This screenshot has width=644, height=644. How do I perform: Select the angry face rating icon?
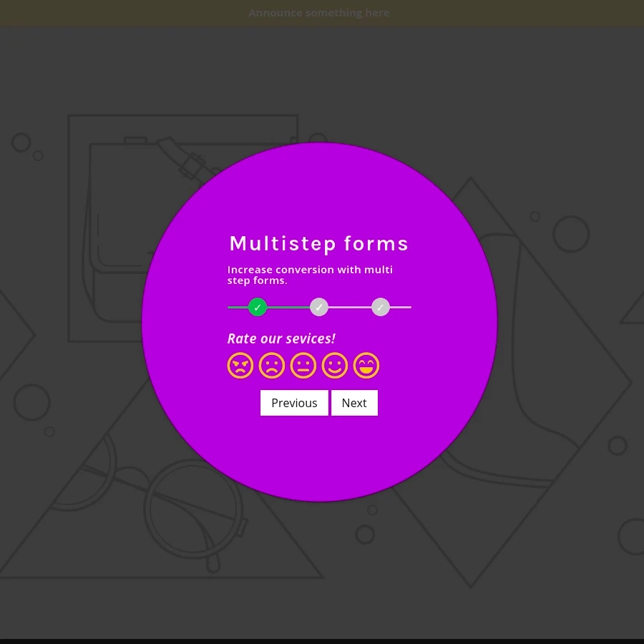click(x=240, y=366)
